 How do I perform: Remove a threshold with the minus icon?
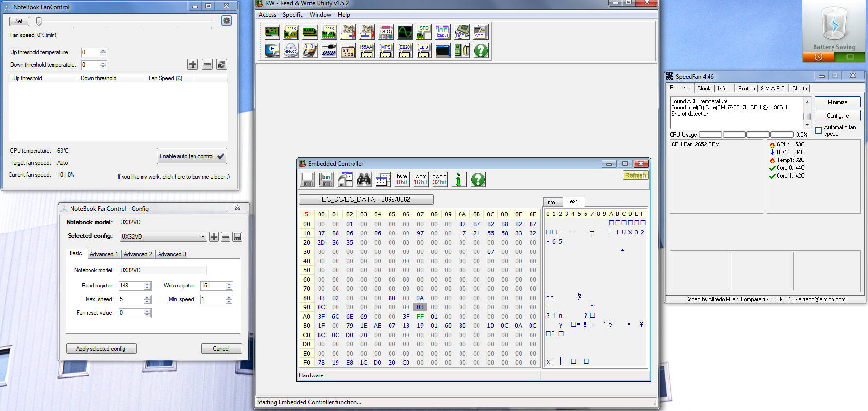coord(207,64)
